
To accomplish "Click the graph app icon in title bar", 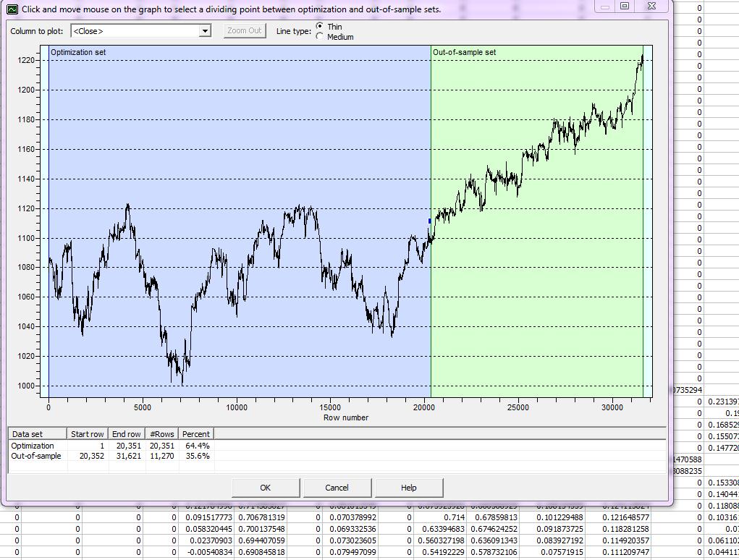I will pyautogui.click(x=12, y=9).
